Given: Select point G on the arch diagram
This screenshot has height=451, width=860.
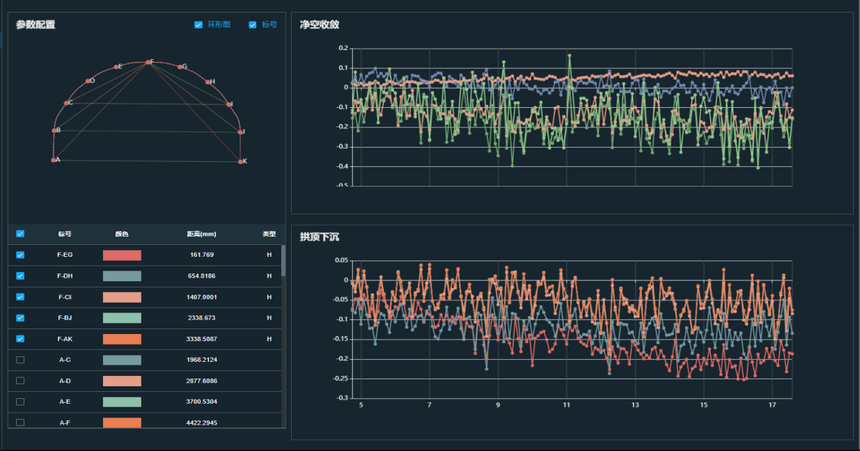Looking at the screenshot, I should tap(180, 67).
